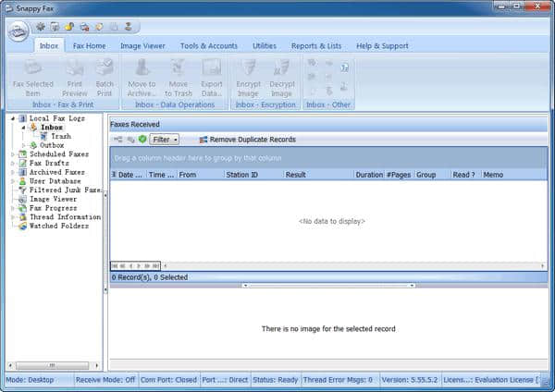
Task: Select Watched Folders in the tree
Action: point(59,226)
